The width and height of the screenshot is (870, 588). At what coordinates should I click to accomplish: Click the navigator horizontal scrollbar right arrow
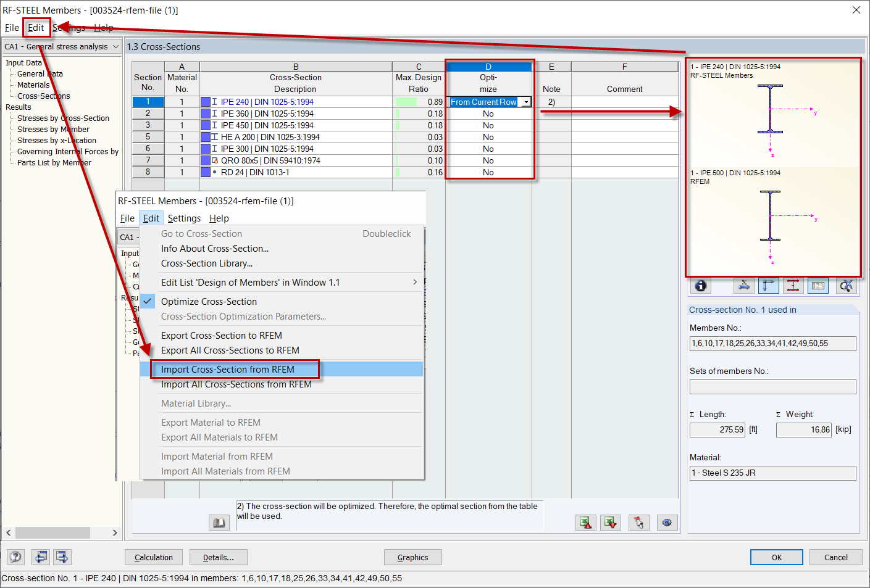(x=115, y=532)
